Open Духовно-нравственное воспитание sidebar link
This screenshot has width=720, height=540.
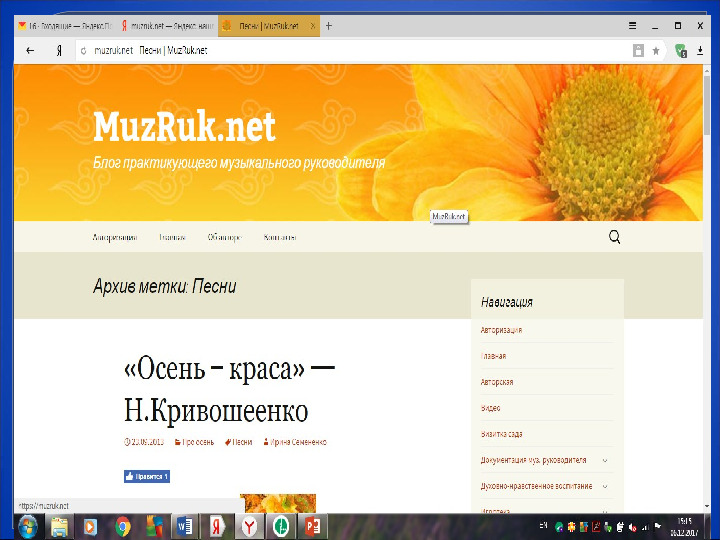pyautogui.click(x=536, y=486)
